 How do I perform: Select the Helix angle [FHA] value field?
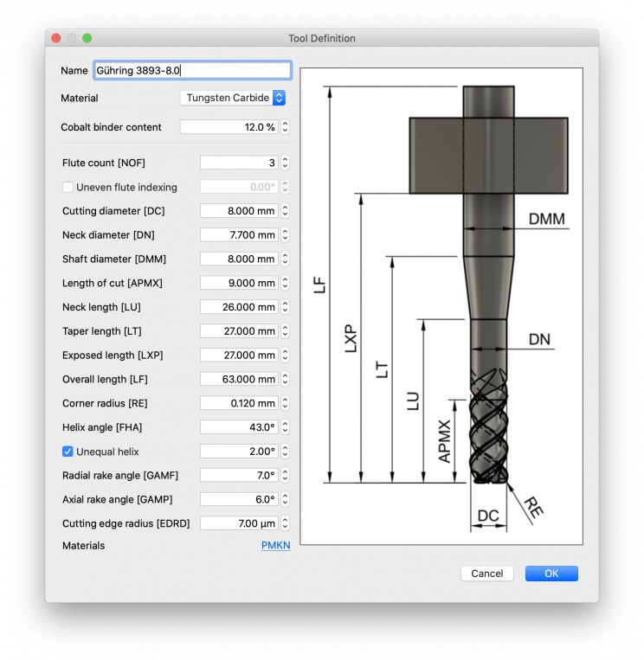239,427
